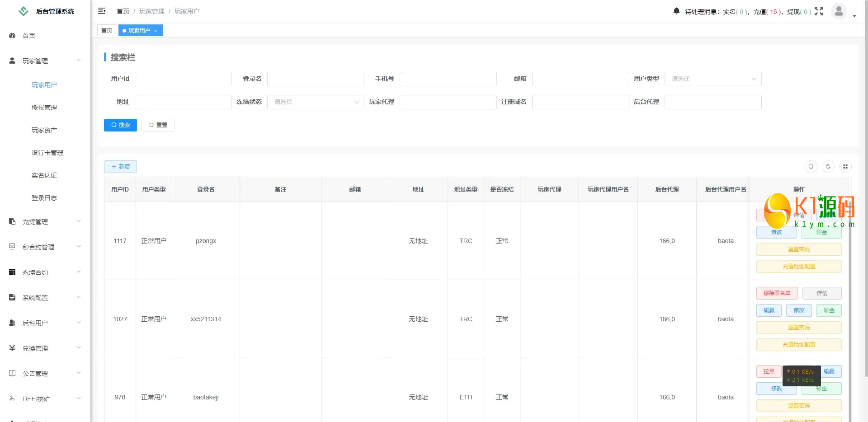
Task: Expand the 充提管理 sidebar menu
Action: coord(45,222)
